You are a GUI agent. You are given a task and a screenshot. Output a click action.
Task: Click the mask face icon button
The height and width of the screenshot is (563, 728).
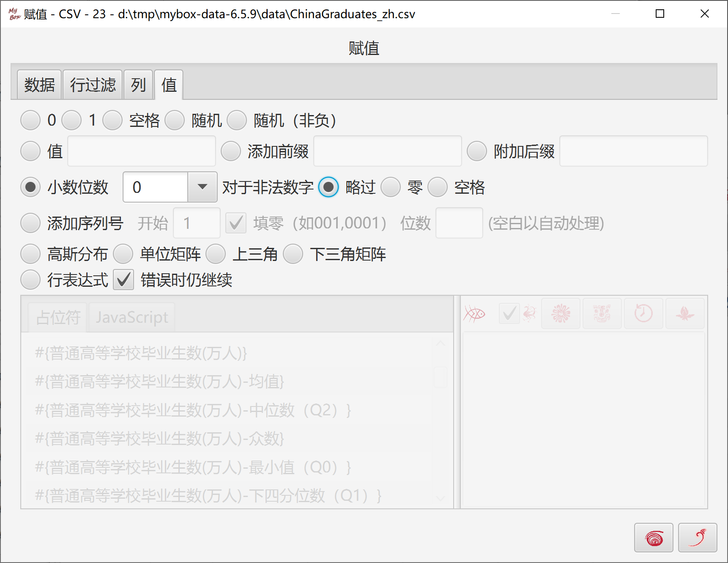tap(602, 313)
